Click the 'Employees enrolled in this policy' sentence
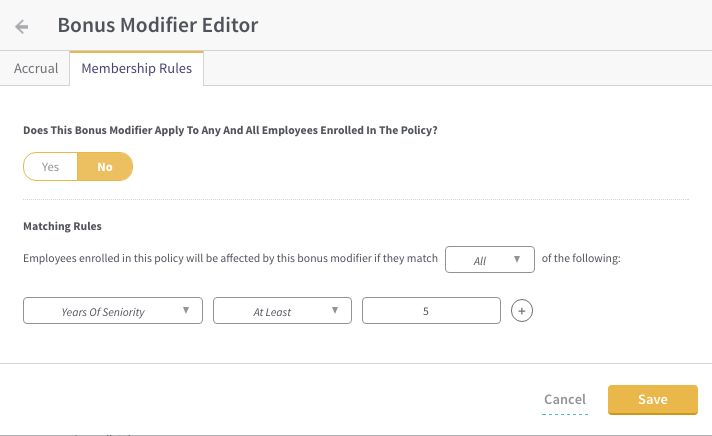 click(230, 258)
